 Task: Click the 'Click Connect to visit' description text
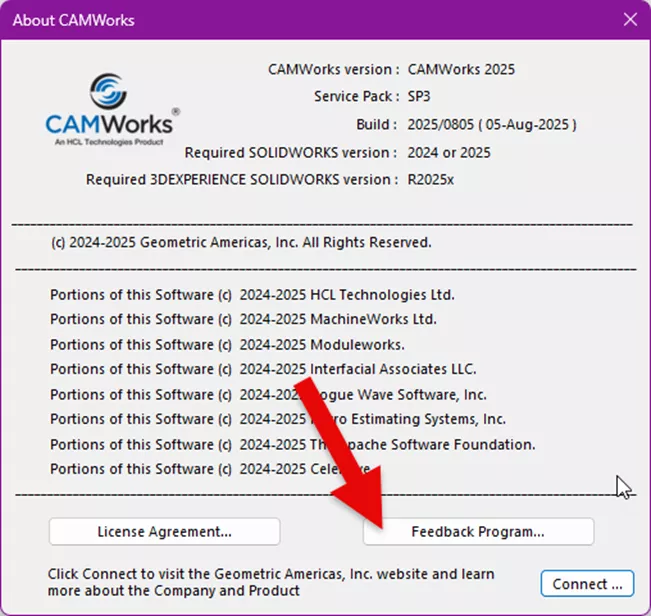click(x=271, y=582)
